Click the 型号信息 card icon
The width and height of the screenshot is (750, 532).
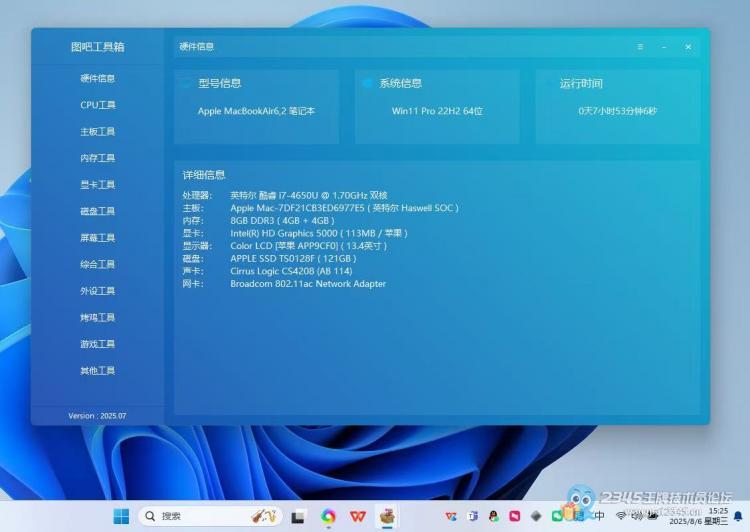tap(186, 83)
